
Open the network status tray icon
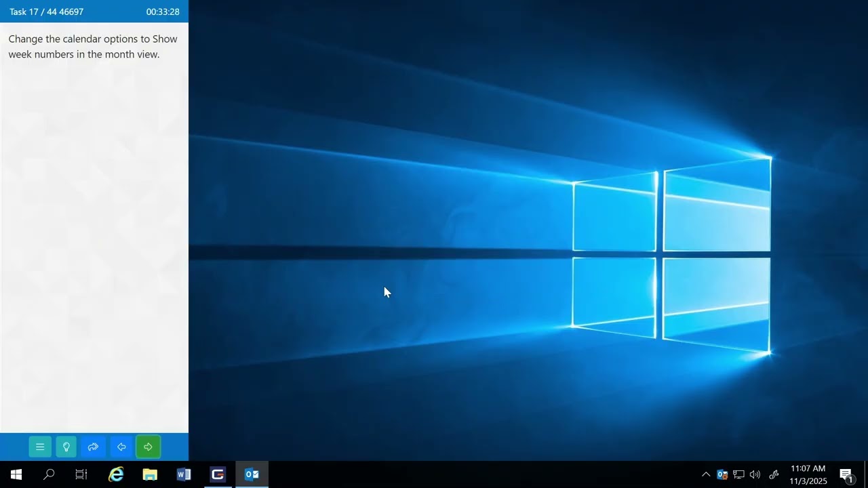pyautogui.click(x=738, y=474)
